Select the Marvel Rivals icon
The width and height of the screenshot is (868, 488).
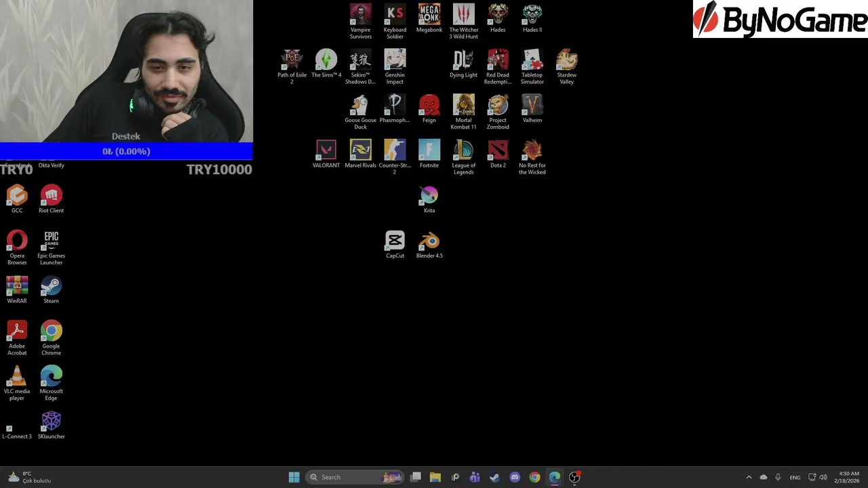tap(360, 154)
